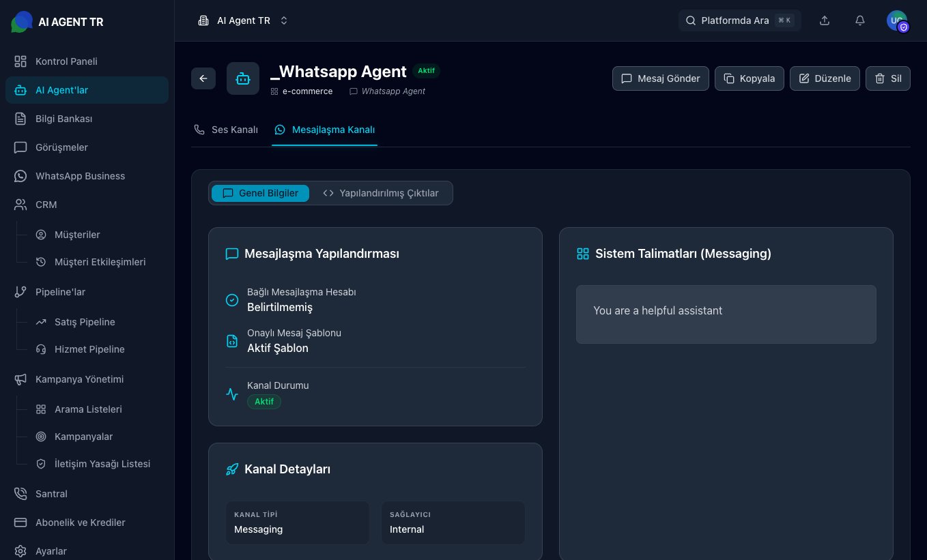Click the Platformda Ara search field
The image size is (927, 560).
740,20
